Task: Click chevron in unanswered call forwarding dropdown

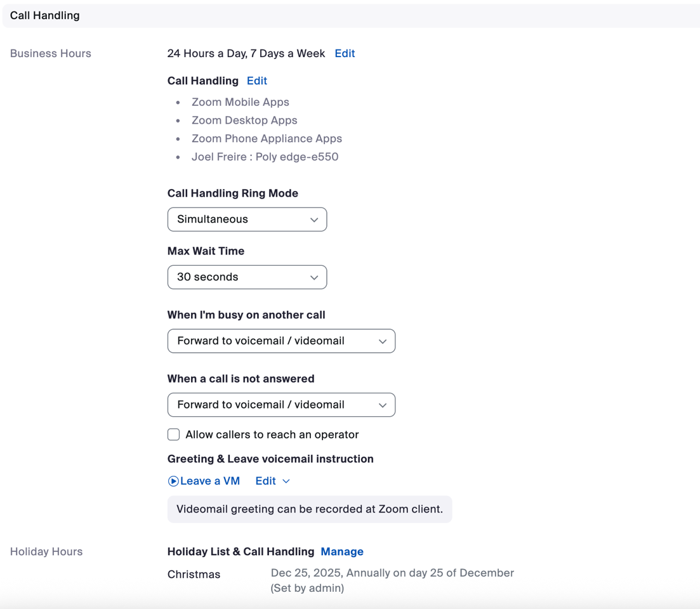Action: (383, 405)
